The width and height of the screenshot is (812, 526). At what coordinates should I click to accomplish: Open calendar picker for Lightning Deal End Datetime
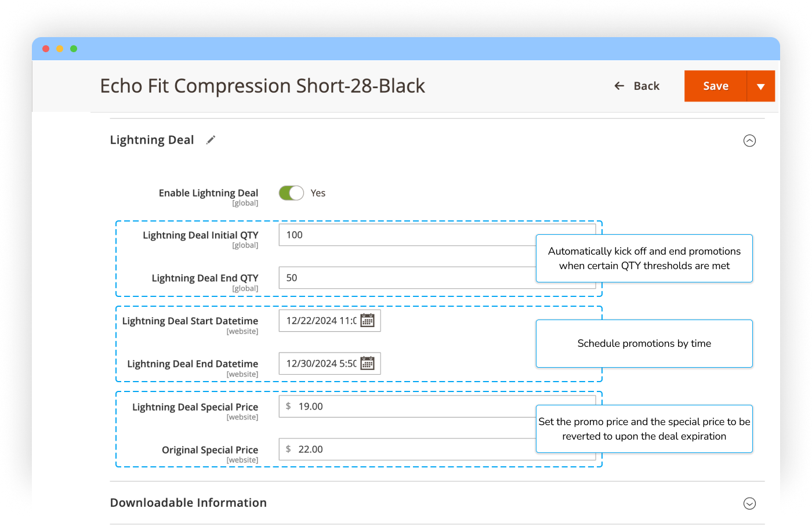[367, 364]
